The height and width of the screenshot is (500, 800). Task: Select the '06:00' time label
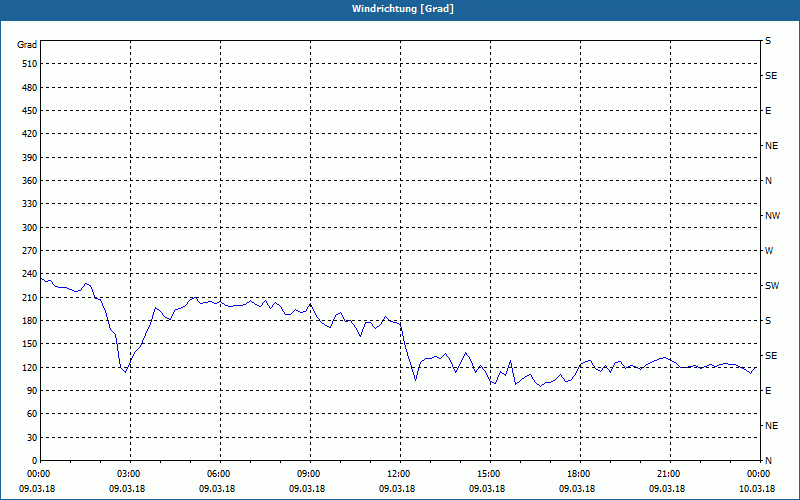(x=220, y=474)
